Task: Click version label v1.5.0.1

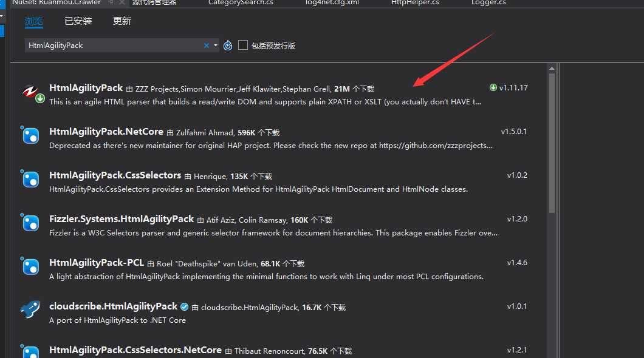Action: pos(514,132)
